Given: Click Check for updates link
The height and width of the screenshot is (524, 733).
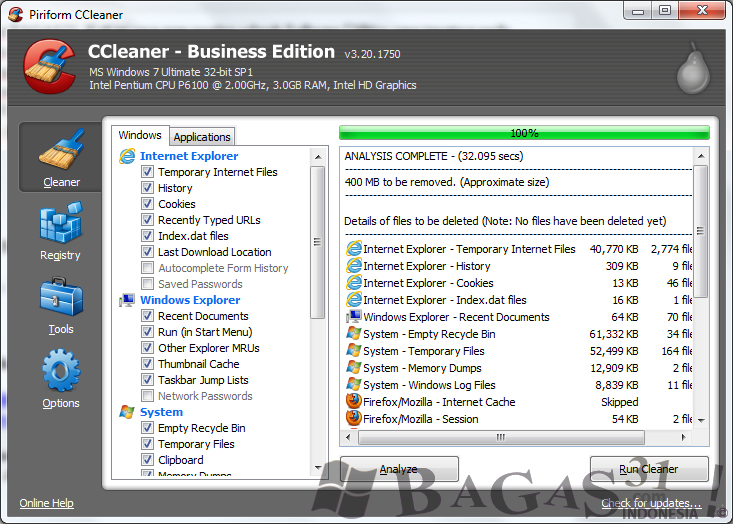Looking at the screenshot, I should point(651,503).
